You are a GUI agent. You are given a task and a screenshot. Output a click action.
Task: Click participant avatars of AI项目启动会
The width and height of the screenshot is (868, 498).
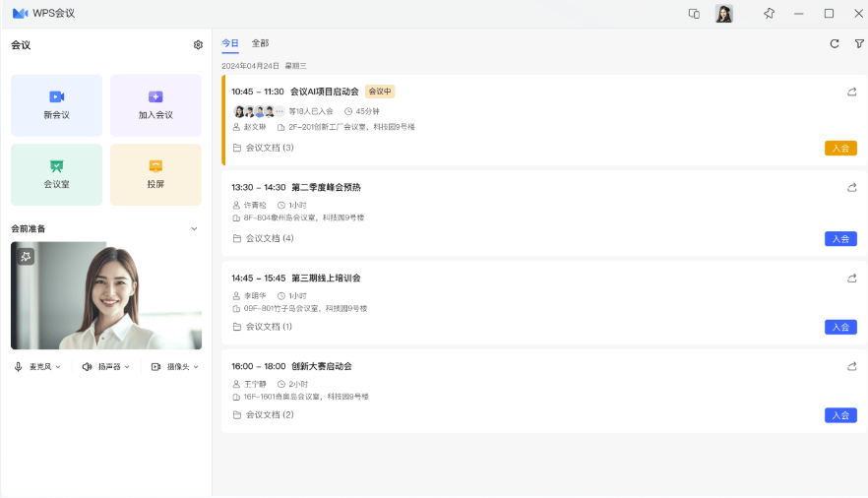click(259, 111)
